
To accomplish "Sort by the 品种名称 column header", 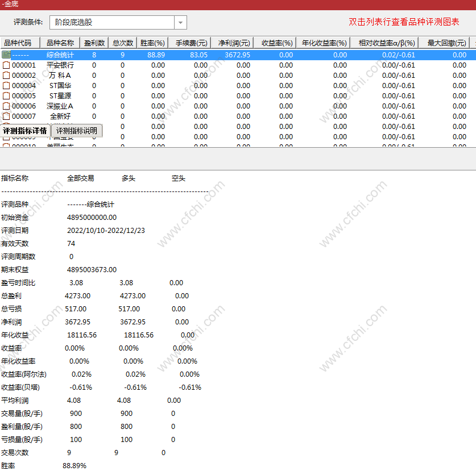I will point(60,43).
